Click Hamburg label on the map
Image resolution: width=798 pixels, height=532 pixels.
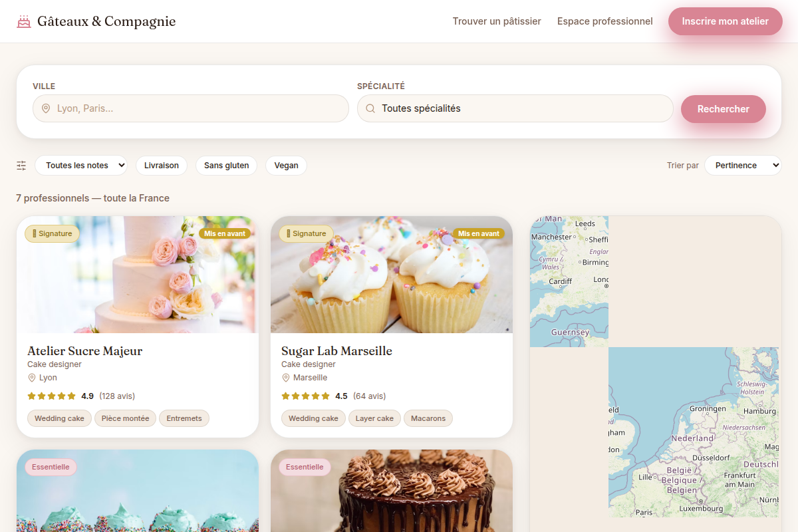tap(759, 411)
